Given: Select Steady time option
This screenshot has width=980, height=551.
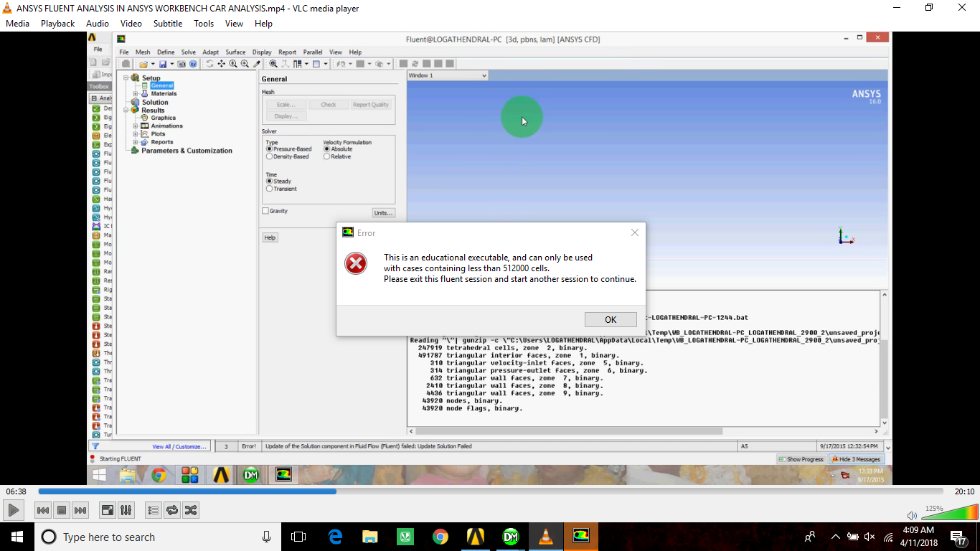Looking at the screenshot, I should point(278,182).
